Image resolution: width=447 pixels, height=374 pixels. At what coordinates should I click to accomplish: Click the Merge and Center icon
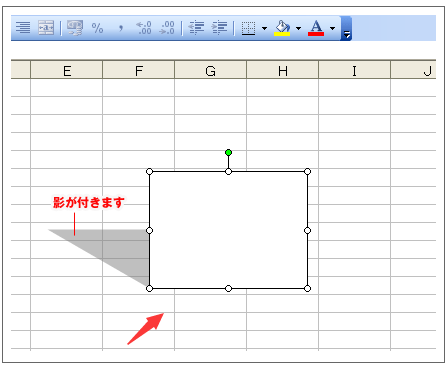[46, 27]
